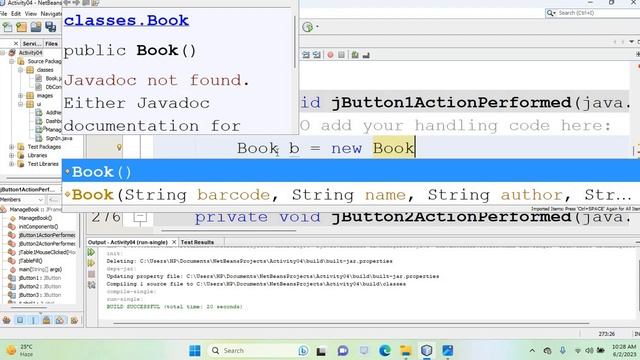
Task: Select the initComponents() member in Navigator
Action: coord(38,227)
